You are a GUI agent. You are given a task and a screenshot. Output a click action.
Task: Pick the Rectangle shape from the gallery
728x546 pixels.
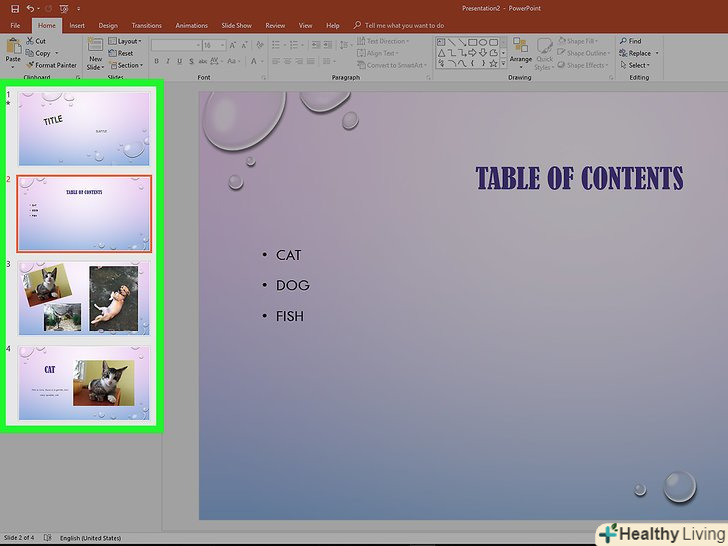[473, 42]
